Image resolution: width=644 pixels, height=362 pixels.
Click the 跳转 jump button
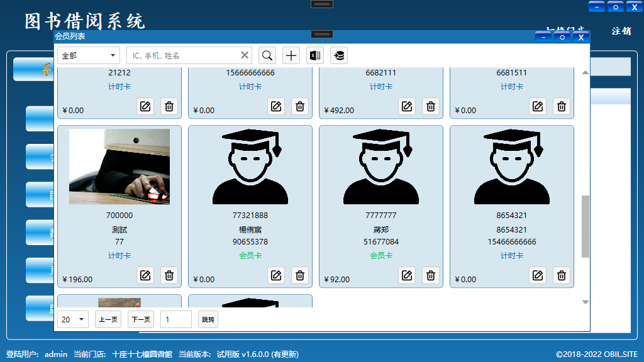(208, 319)
